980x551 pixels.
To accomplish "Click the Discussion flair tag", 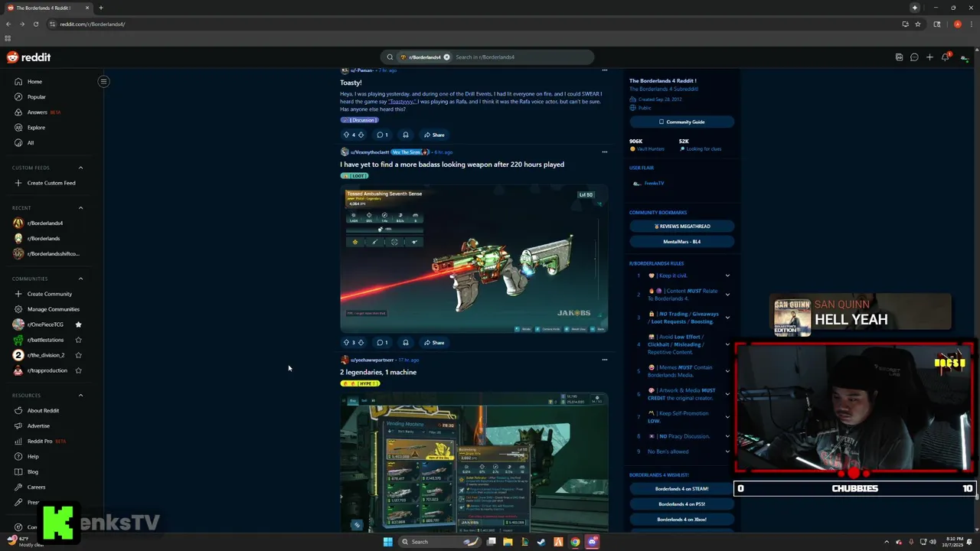I will point(360,120).
